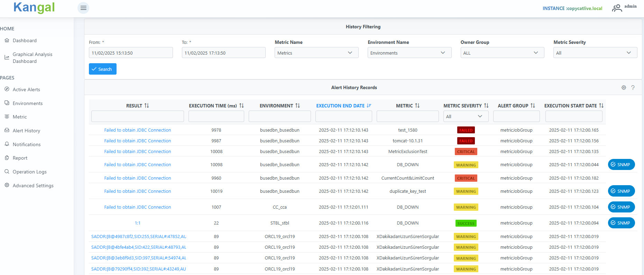
Task: Click the EXECUTION TIME filter box
Action: 217,116
